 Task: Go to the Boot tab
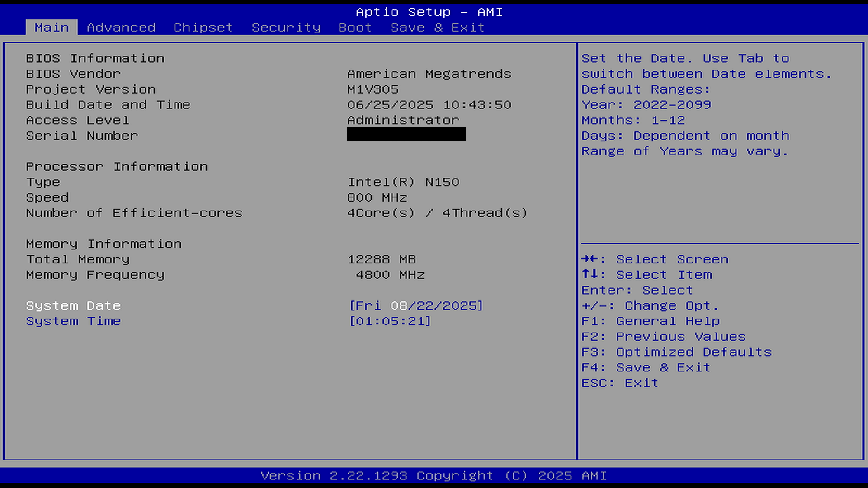click(x=355, y=28)
